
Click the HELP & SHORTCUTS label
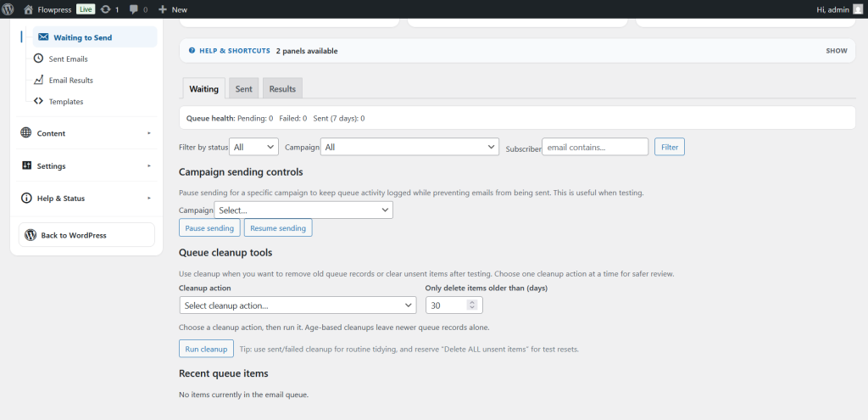(x=235, y=50)
